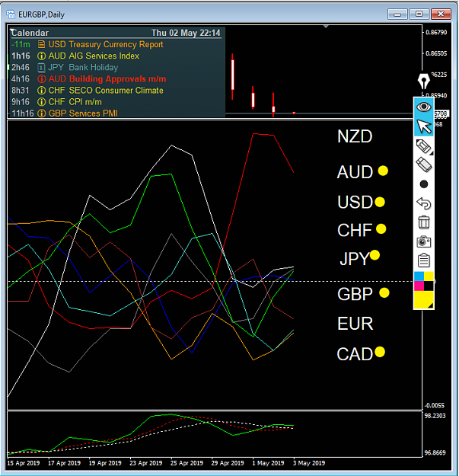Image resolution: width=459 pixels, height=476 pixels.
Task: Click the Calendar panel title
Action: (x=30, y=33)
